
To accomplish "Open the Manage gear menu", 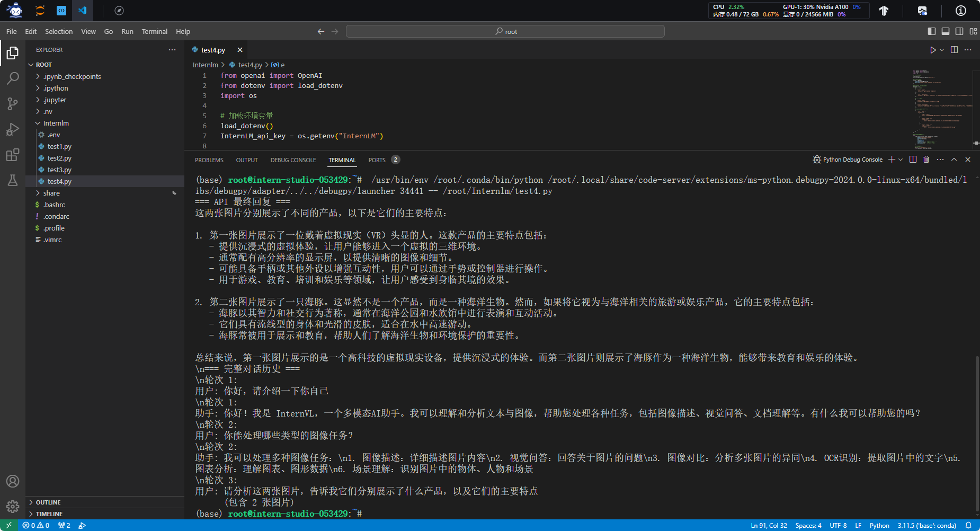I will 13,507.
